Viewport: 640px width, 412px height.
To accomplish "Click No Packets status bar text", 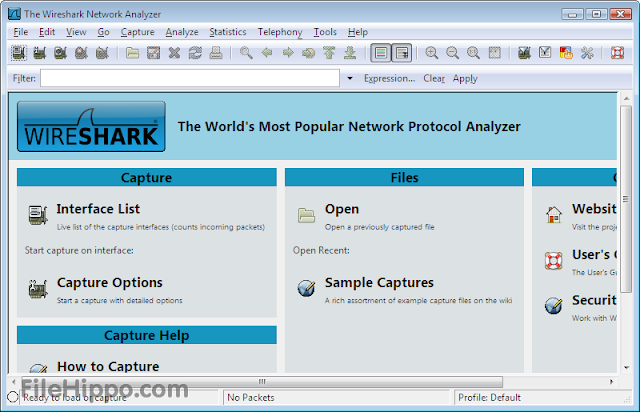I will 251,397.
